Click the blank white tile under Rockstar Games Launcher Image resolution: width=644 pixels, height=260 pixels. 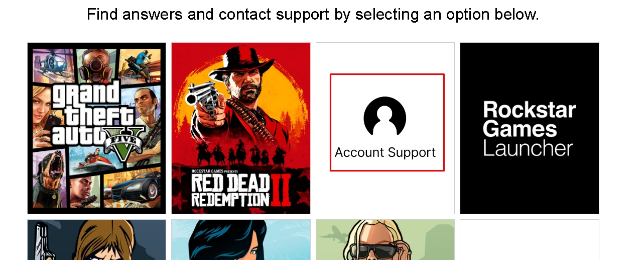[x=530, y=240]
